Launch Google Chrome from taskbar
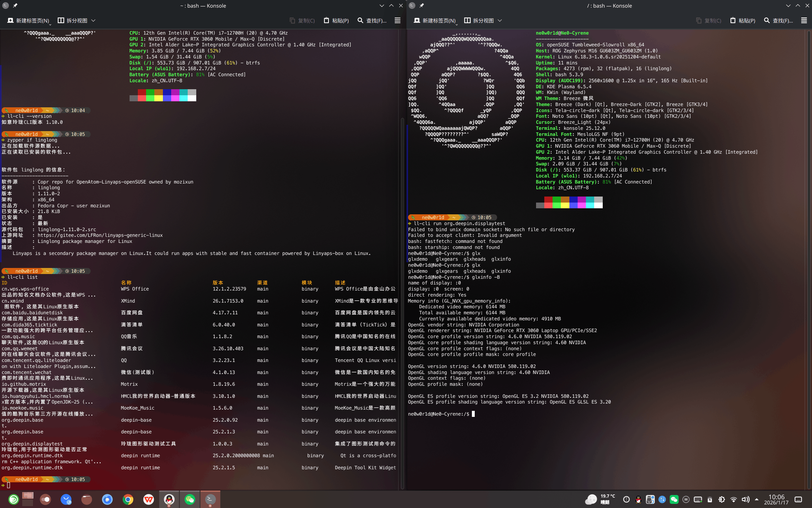Screen dimensions: 812x508 coord(128,499)
